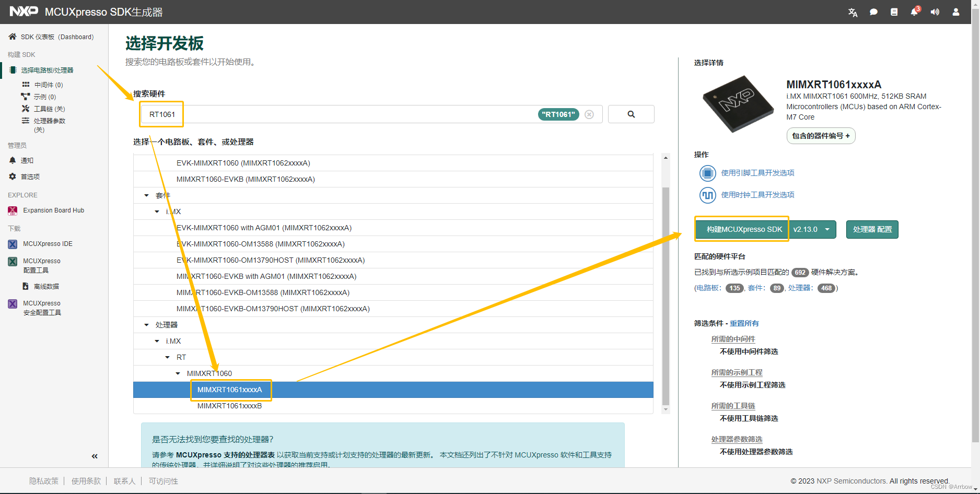Screen dimensions: 980x494
Task: Open 所需的示例工程 filter link
Action: click(x=737, y=372)
